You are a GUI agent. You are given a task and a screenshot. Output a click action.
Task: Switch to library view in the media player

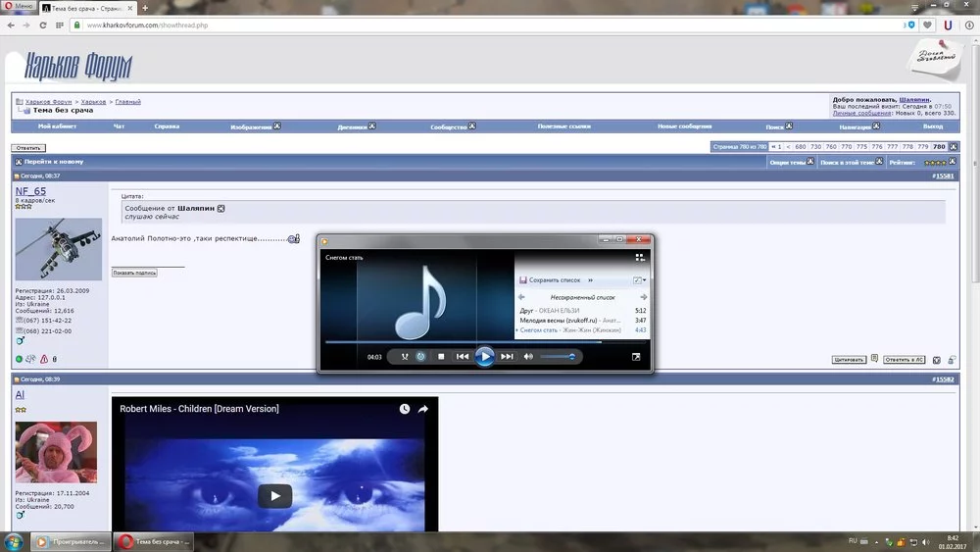click(x=639, y=257)
